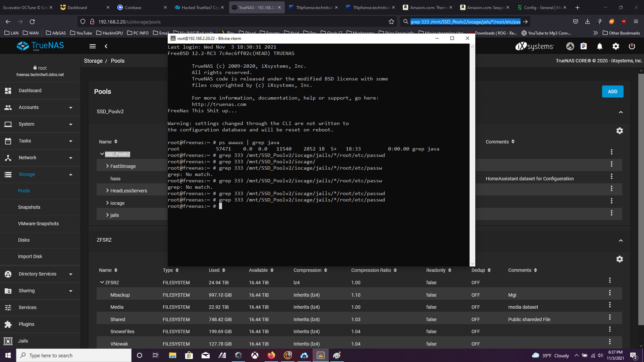Open the ZFSRZ pool gear settings icon

(620, 259)
